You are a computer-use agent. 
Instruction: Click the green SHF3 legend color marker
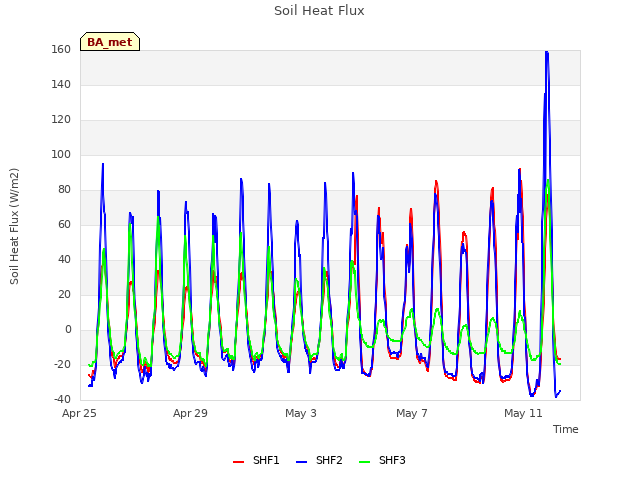pos(364,462)
